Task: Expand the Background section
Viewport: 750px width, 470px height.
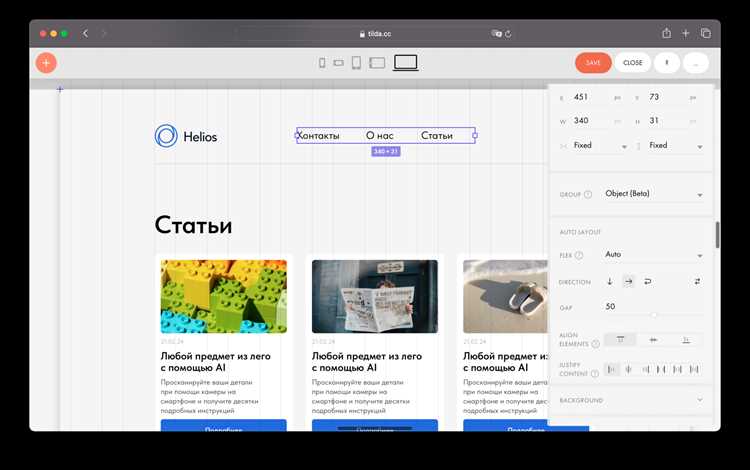Action: pos(631,400)
